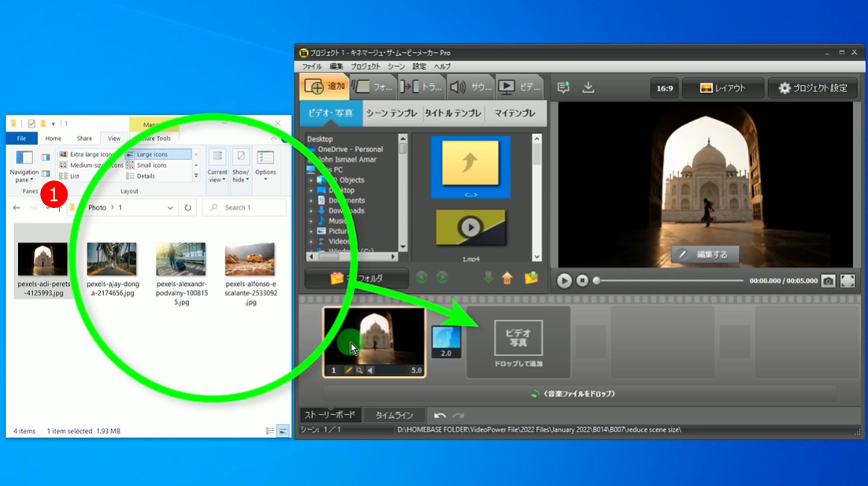Open fullscreen preview with the expand icon
The width and height of the screenshot is (868, 486).
coord(848,280)
